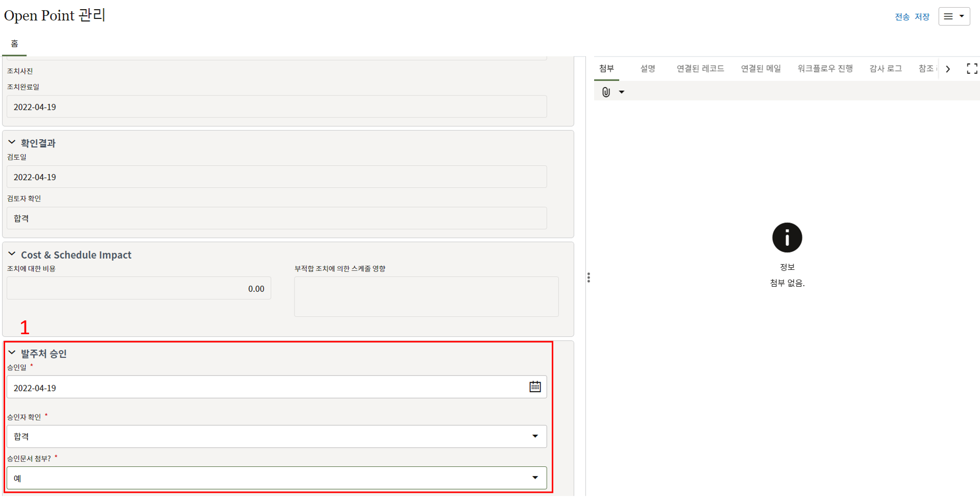Screen dimensions: 980x500
Task: Collapse the 확인결과 section
Action: point(12,142)
